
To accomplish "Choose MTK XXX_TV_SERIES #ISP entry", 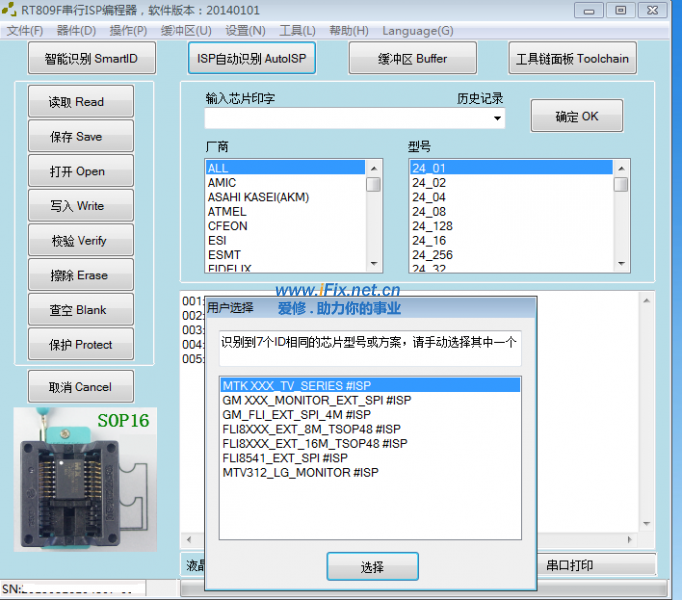I will click(370, 385).
